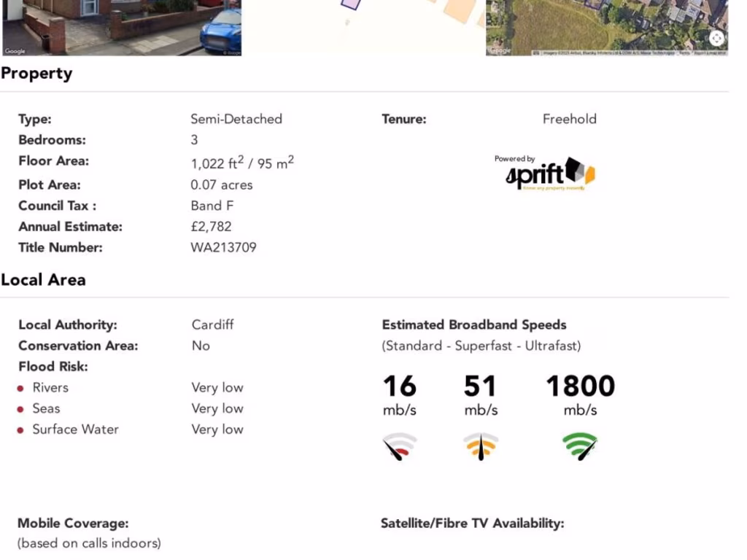The width and height of the screenshot is (747, 560).
Task: Select the Property section heading
Action: pos(36,74)
